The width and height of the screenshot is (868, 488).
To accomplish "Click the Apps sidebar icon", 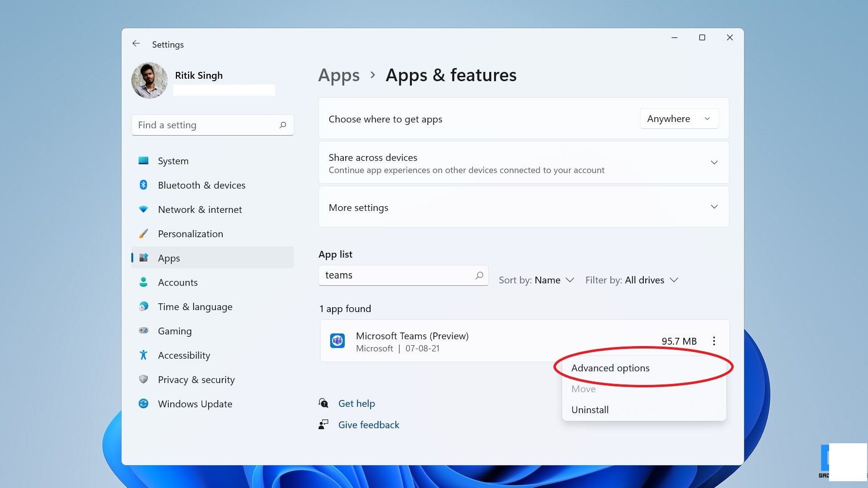I will click(x=143, y=258).
